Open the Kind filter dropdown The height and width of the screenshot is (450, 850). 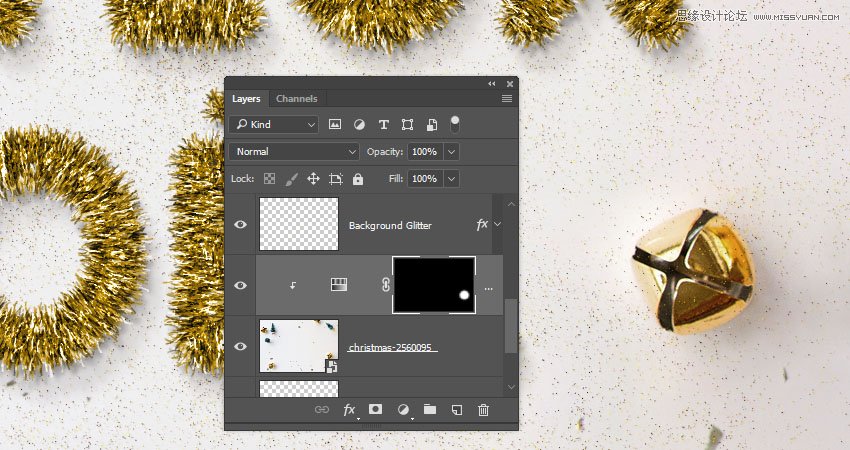[274, 125]
